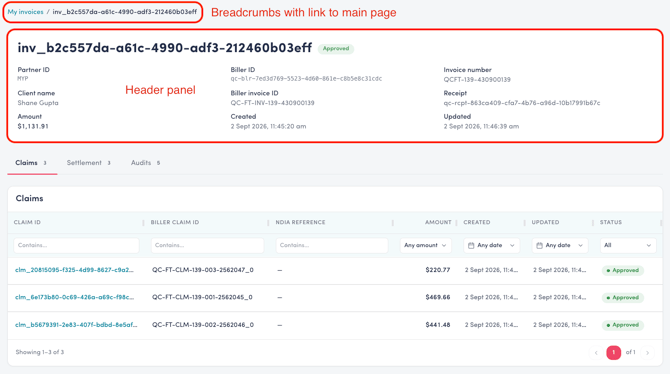Switch to the Settlement tab

[88, 163]
